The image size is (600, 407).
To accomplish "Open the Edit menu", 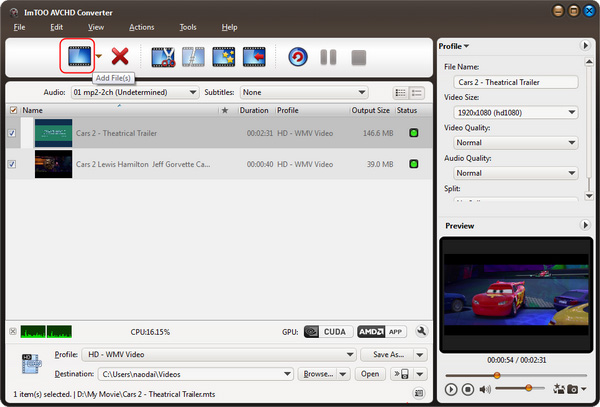I will tap(57, 27).
